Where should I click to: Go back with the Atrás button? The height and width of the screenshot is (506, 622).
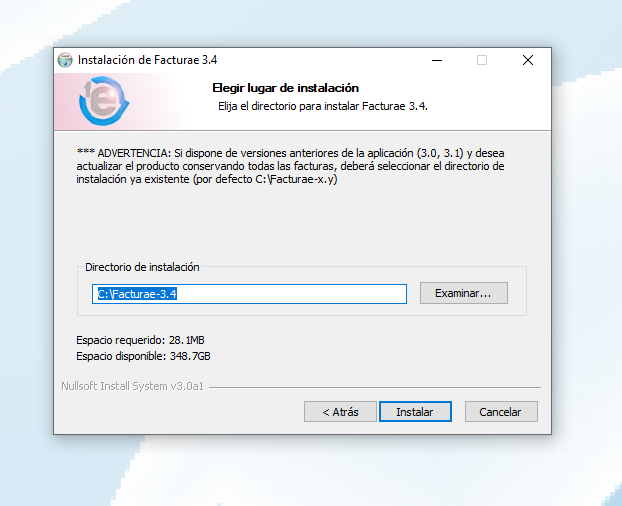340,412
